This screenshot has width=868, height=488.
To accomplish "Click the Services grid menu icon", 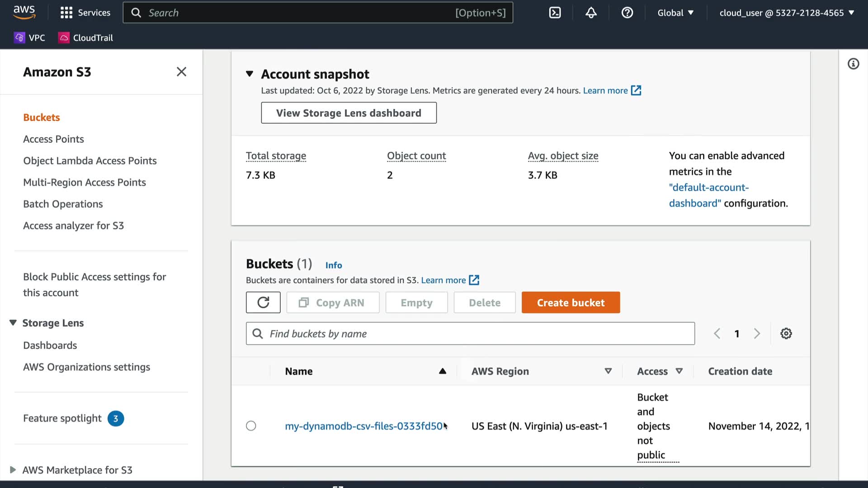I will [x=66, y=13].
